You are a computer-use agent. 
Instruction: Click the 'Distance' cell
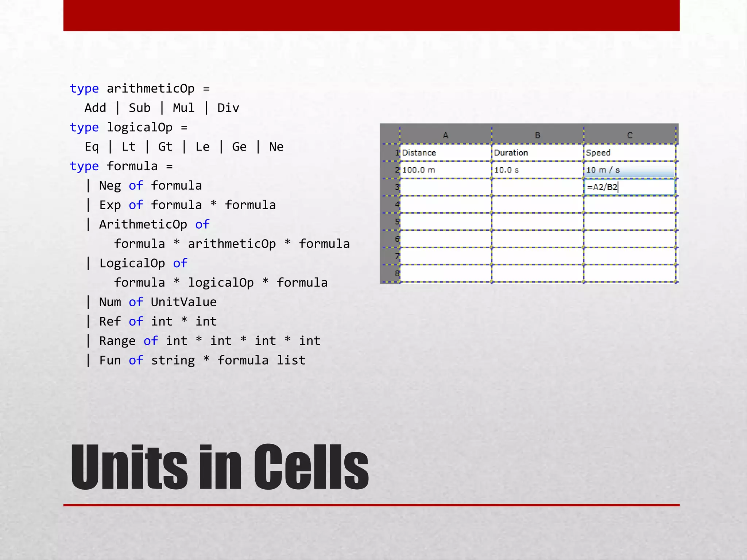click(445, 152)
